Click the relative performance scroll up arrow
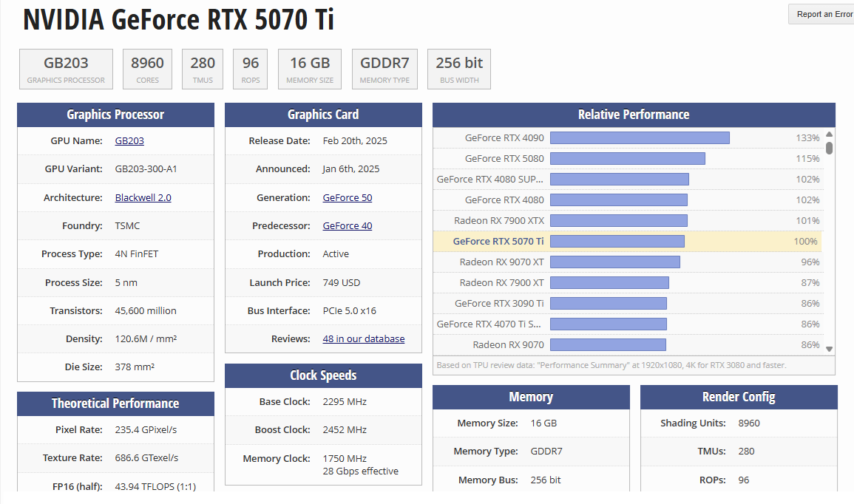This screenshot has width=854, height=504. (x=830, y=134)
